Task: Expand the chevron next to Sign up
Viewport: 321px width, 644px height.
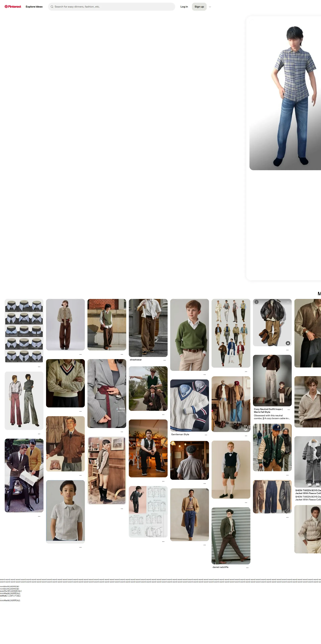Action: tap(210, 7)
